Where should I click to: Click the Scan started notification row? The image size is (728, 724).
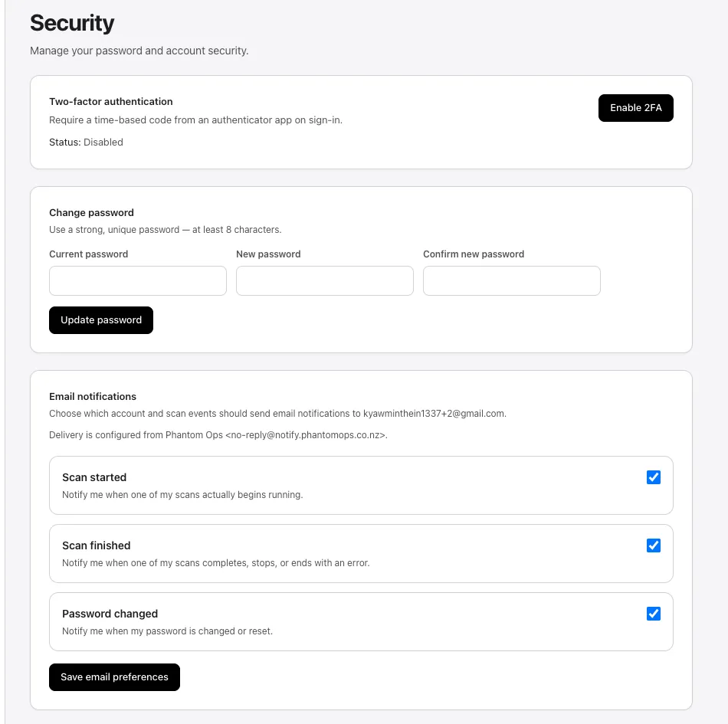pyautogui.click(x=307, y=484)
